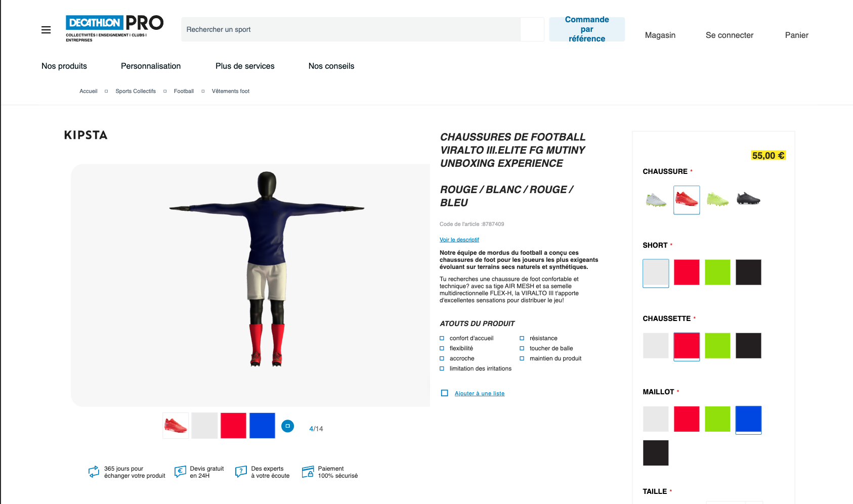Image resolution: width=853 pixels, height=504 pixels.
Task: Select the lime green shoe variant
Action: point(717,200)
